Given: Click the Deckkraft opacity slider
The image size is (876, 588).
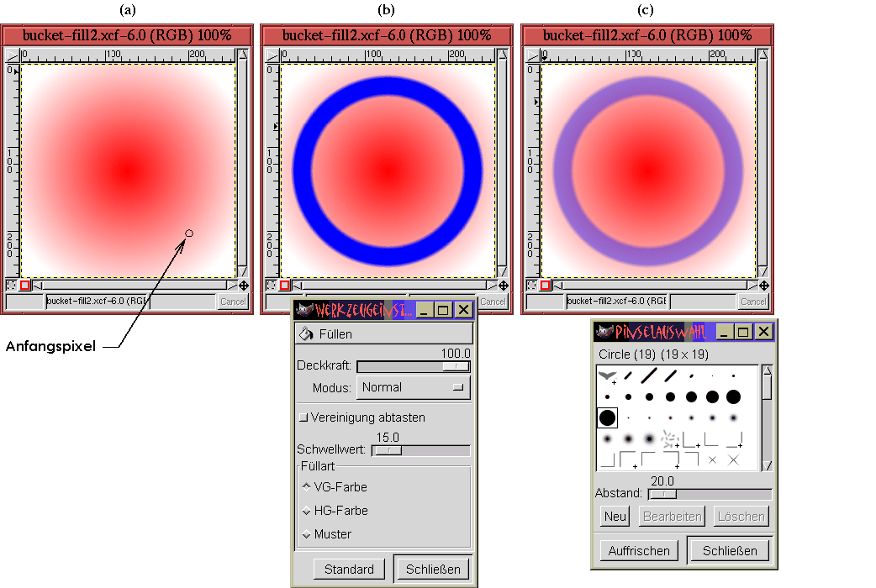Looking at the screenshot, I should pyautogui.click(x=413, y=366).
